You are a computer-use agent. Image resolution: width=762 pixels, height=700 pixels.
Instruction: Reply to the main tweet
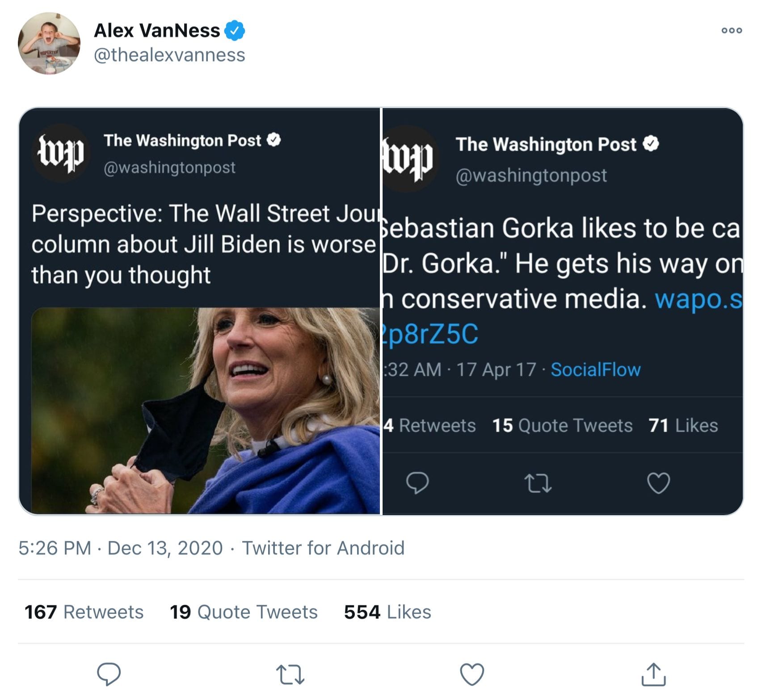coord(109,674)
